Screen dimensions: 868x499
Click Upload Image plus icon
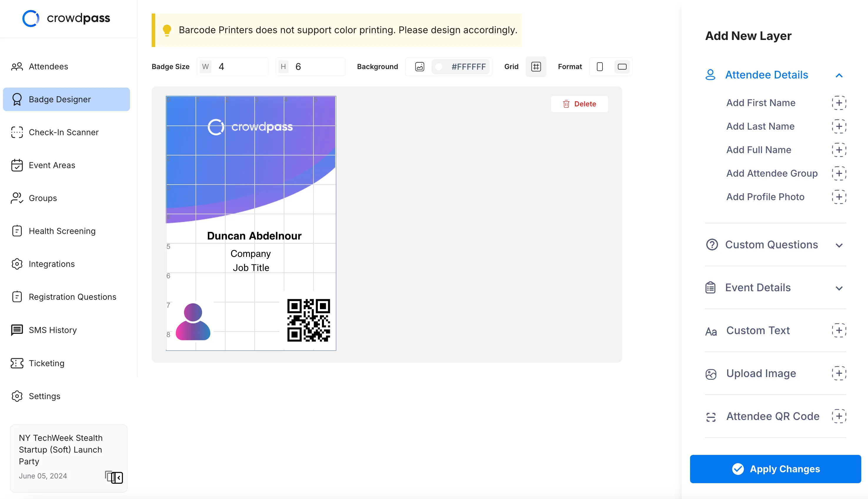pos(839,373)
